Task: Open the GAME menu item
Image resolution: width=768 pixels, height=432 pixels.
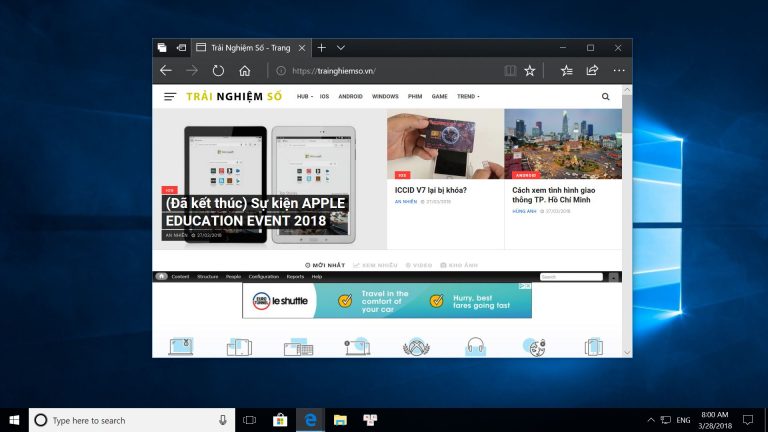Action: pyautogui.click(x=439, y=96)
